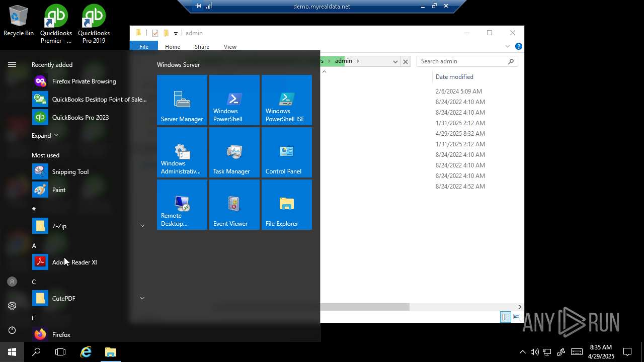Screen dimensions: 644x362
Task: Launch Firefox from the apps list
Action: point(90,335)
